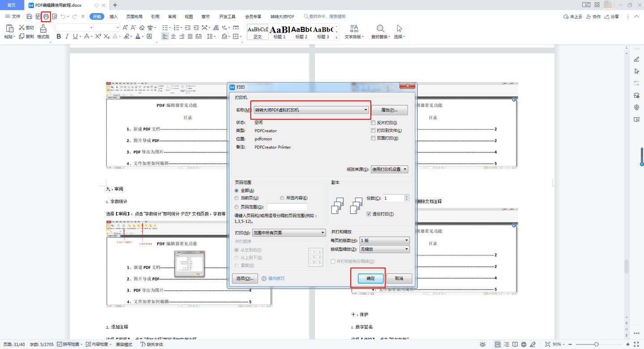The height and width of the screenshot is (349, 644).
Task: Enable the 反片打印 checkbox
Action: point(373,123)
